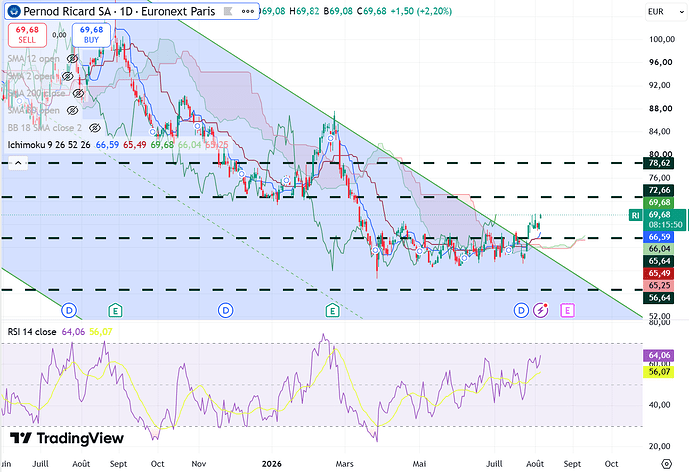Click the pink 65,25 price label
This screenshot has height=472, width=689.
click(x=660, y=286)
